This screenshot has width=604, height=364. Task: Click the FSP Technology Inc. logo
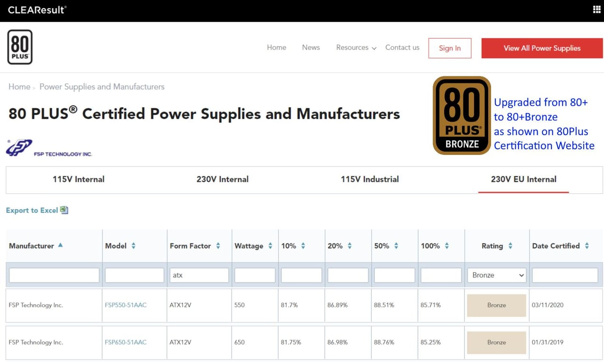[x=49, y=148]
